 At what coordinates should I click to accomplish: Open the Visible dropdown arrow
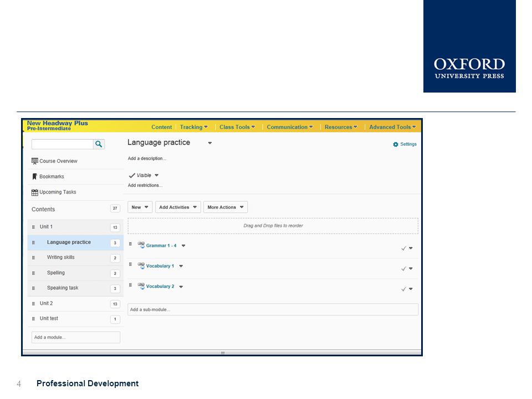pyautogui.click(x=157, y=176)
